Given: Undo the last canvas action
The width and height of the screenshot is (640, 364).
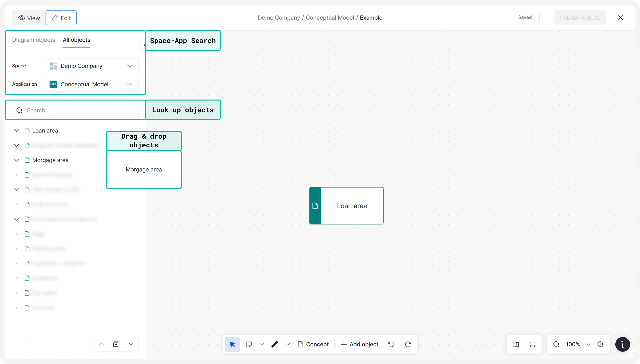Looking at the screenshot, I should click(x=391, y=344).
